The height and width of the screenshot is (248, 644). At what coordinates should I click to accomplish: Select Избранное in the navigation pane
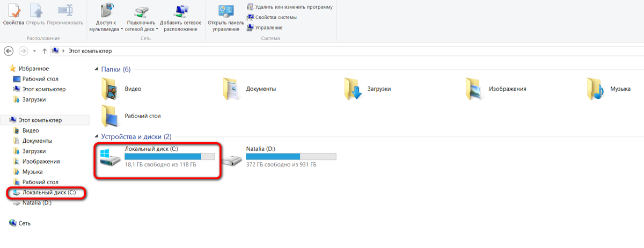click(29, 69)
